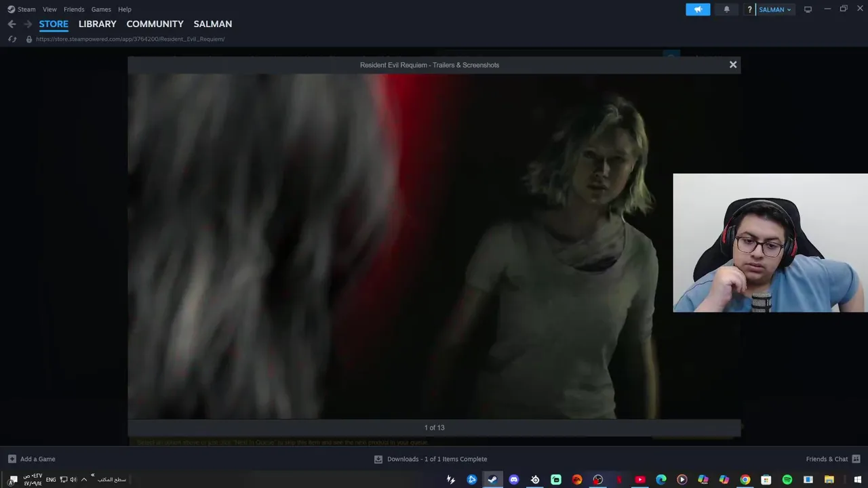868x488 pixels.
Task: Expand hidden system tray icons chevron
Action: [84, 480]
